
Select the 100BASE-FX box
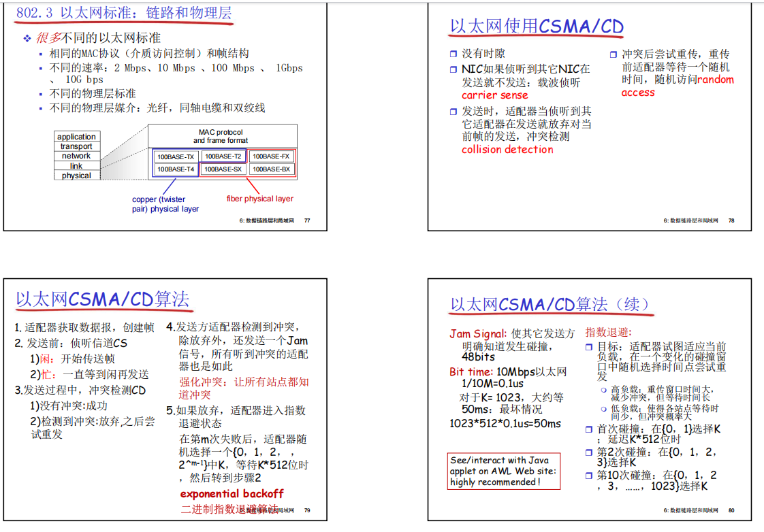(271, 156)
